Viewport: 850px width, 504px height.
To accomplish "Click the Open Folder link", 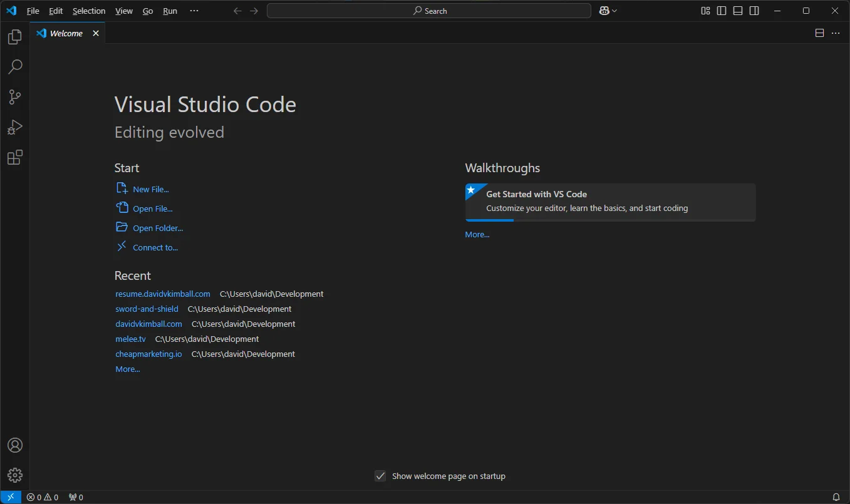I will coord(157,227).
